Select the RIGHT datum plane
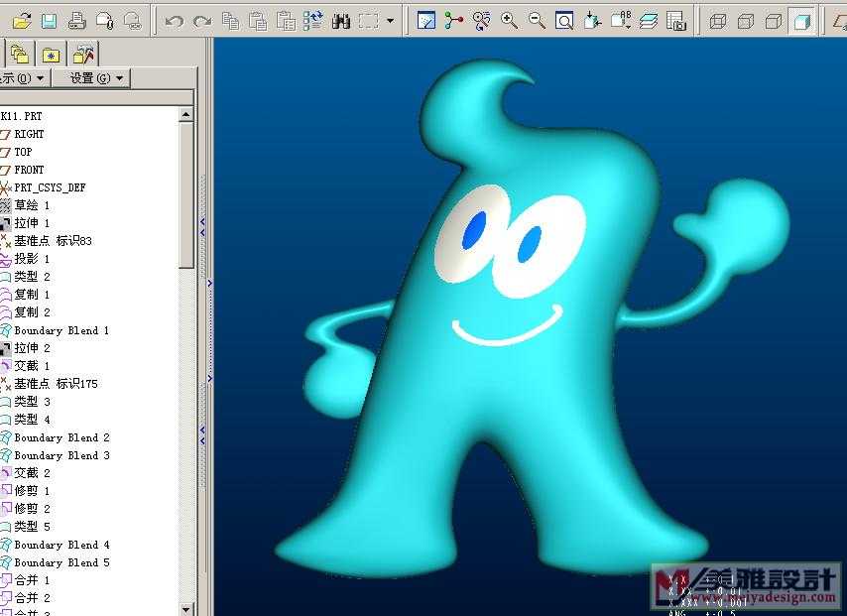 coord(29,134)
